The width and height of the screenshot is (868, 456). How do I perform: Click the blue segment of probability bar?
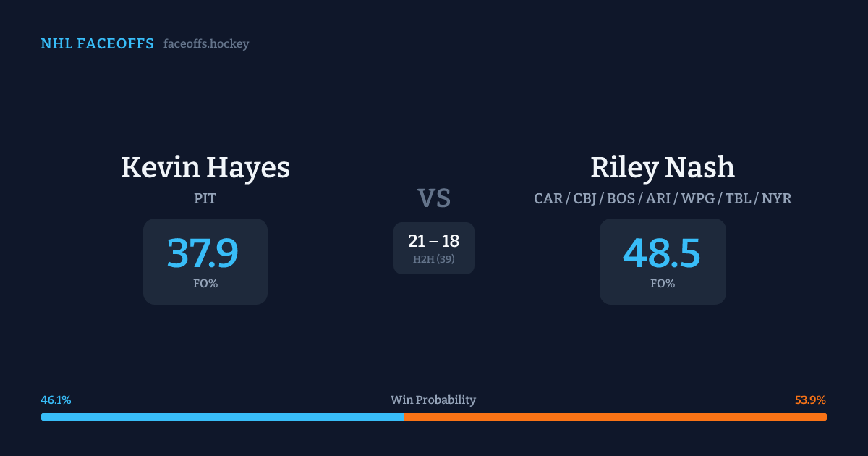click(x=221, y=417)
